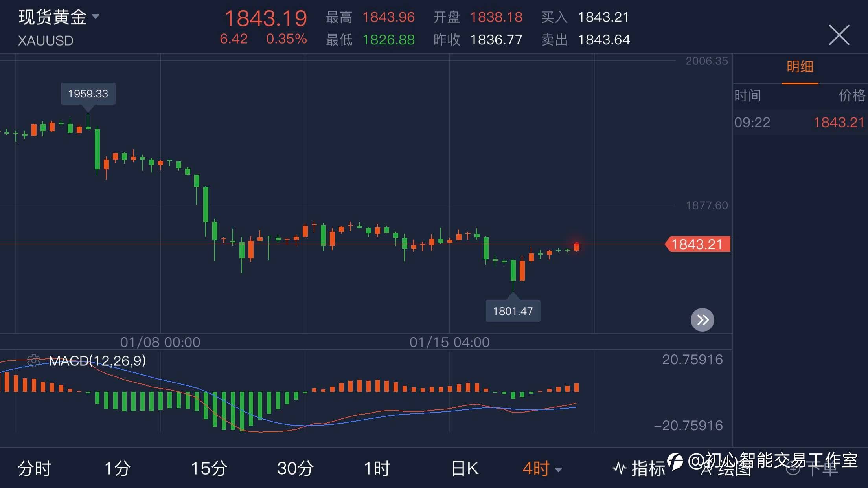Switch to the 30分 timeframe tab

coord(295,468)
